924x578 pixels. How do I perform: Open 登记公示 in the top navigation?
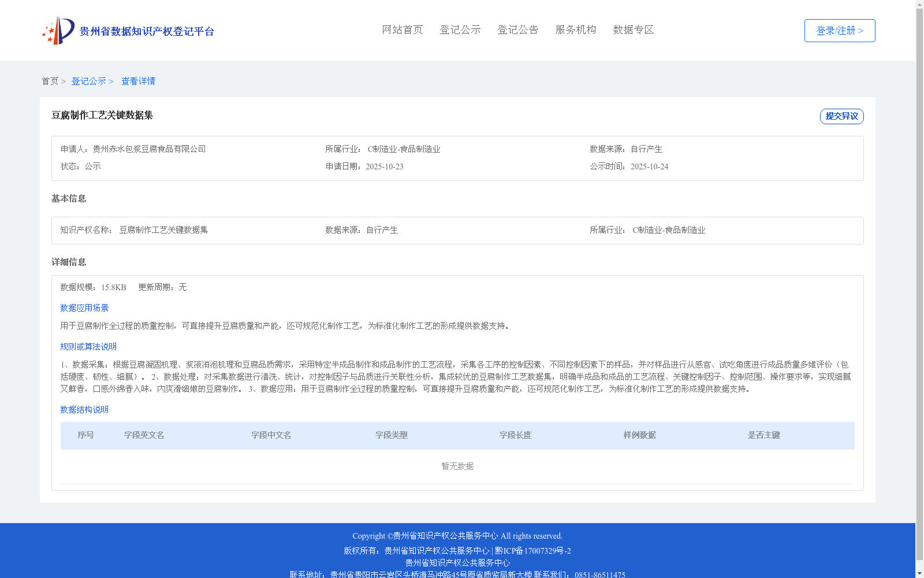460,29
